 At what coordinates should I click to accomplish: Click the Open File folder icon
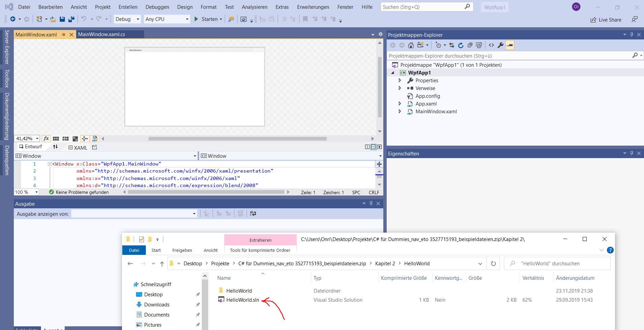tap(53, 19)
